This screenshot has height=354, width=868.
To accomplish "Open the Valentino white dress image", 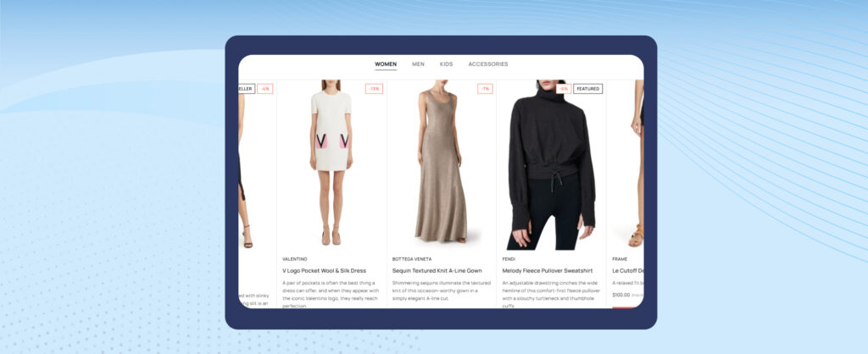I will (x=331, y=163).
